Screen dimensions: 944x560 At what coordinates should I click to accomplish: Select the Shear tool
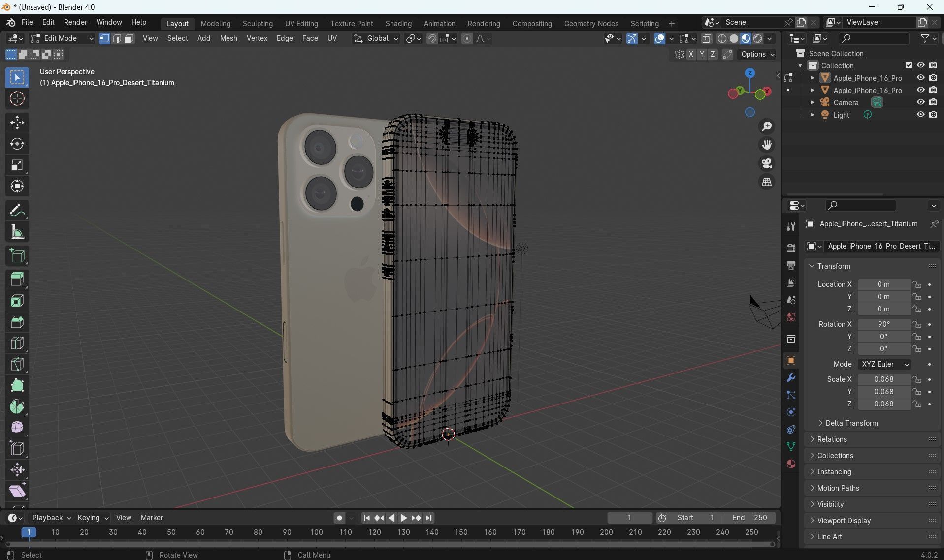(x=17, y=491)
